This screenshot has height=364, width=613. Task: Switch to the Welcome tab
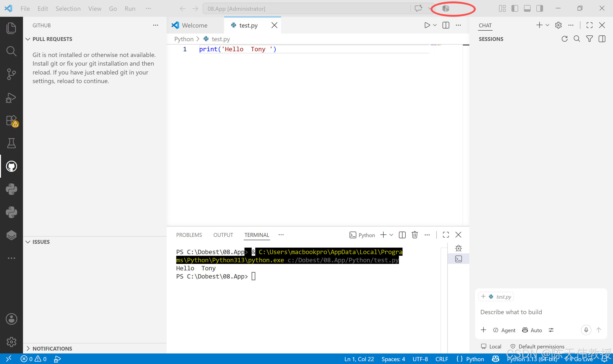click(x=195, y=25)
